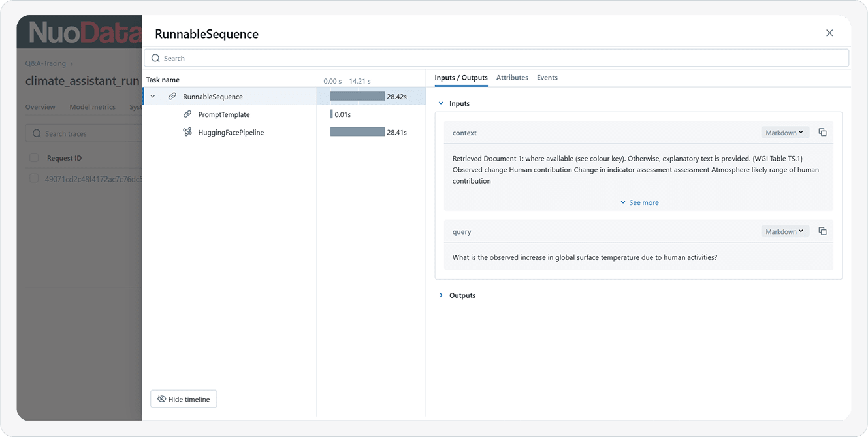
Task: Click the 'context' field label
Action: 464,133
